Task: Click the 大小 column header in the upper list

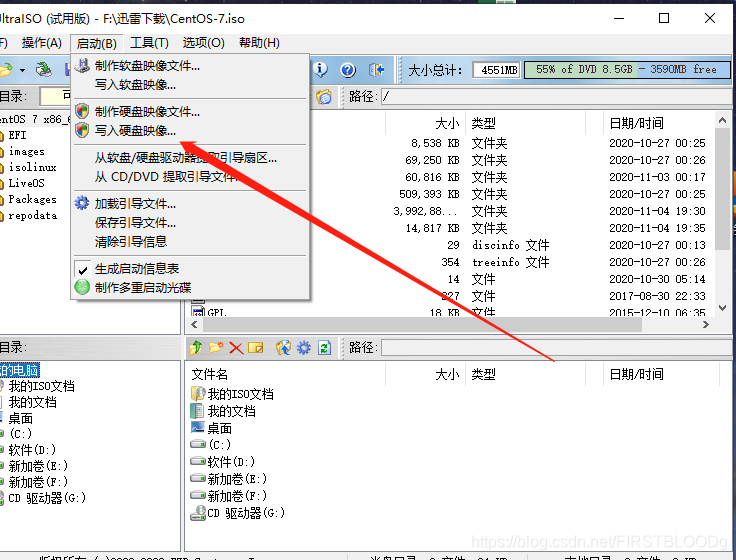Action: [x=447, y=123]
